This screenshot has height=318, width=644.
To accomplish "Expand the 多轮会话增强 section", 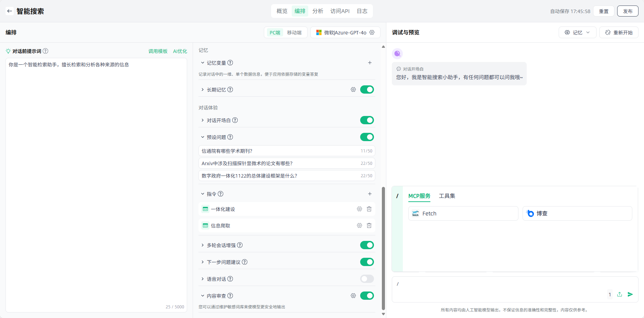I will coord(203,245).
